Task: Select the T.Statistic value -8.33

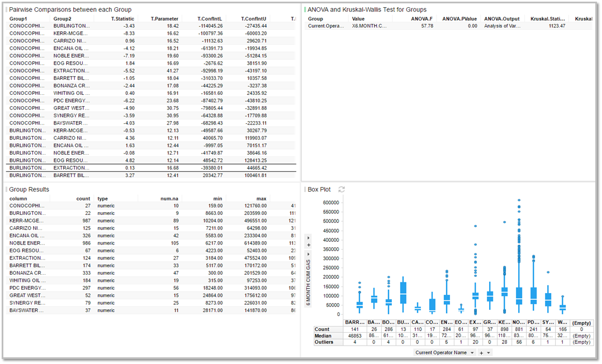Action: (129, 33)
